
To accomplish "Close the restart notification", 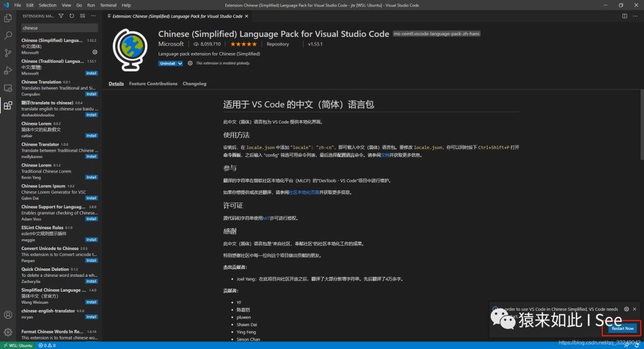I will tap(634, 309).
